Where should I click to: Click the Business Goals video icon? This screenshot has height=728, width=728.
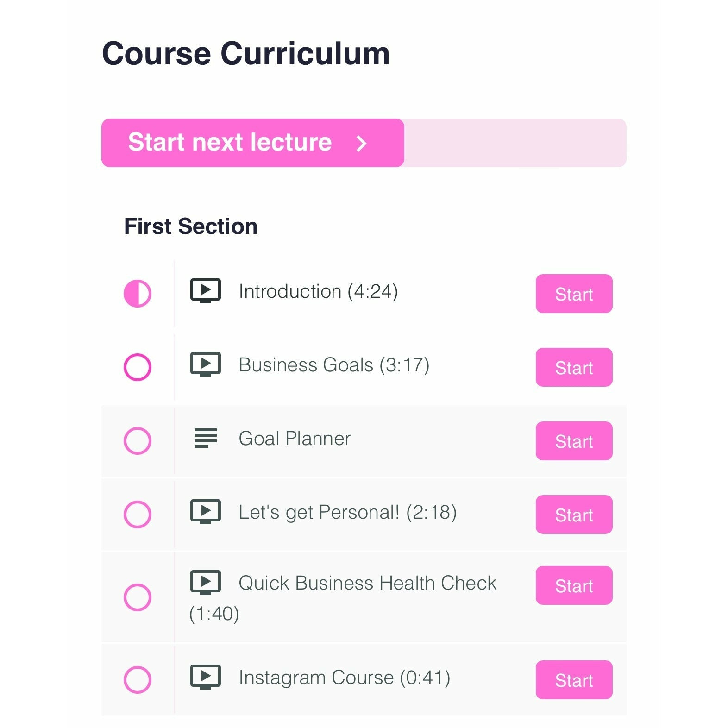205,364
